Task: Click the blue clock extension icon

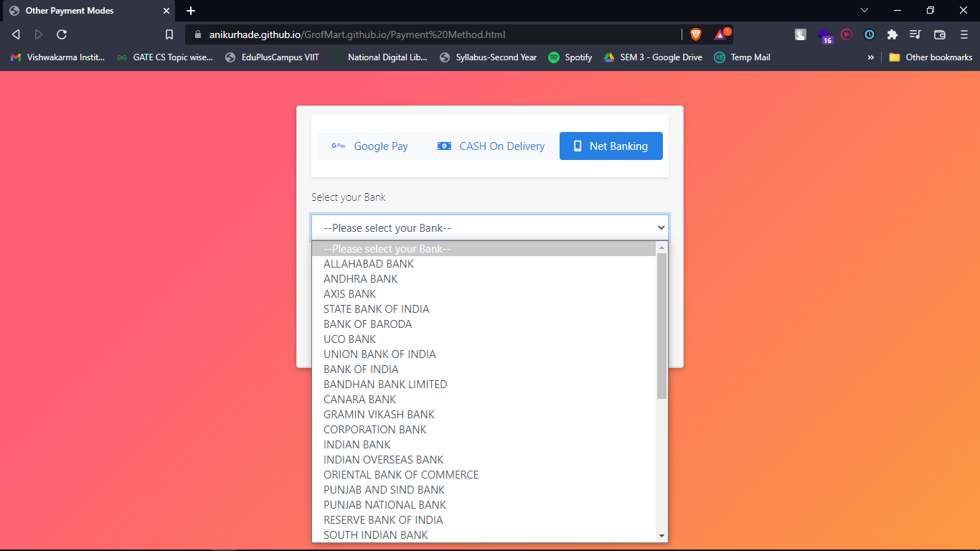Action: click(x=870, y=34)
